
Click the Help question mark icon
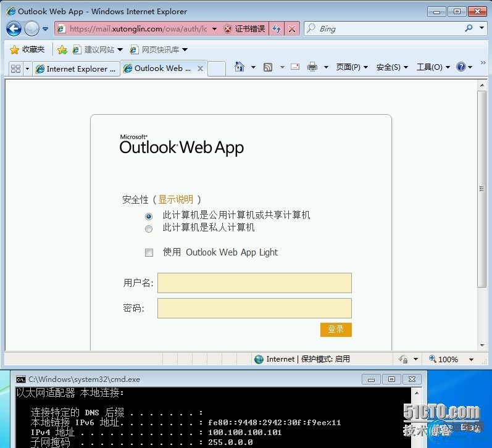pyautogui.click(x=461, y=67)
